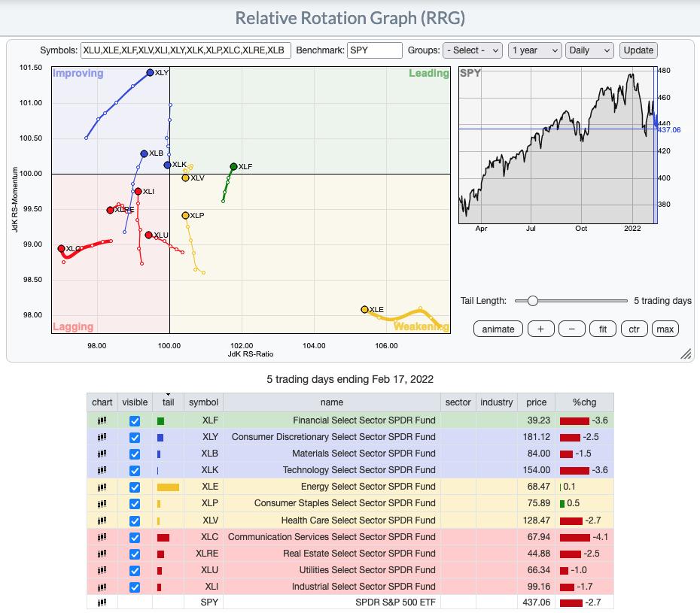Open chart icon for XLY row

coord(102,437)
